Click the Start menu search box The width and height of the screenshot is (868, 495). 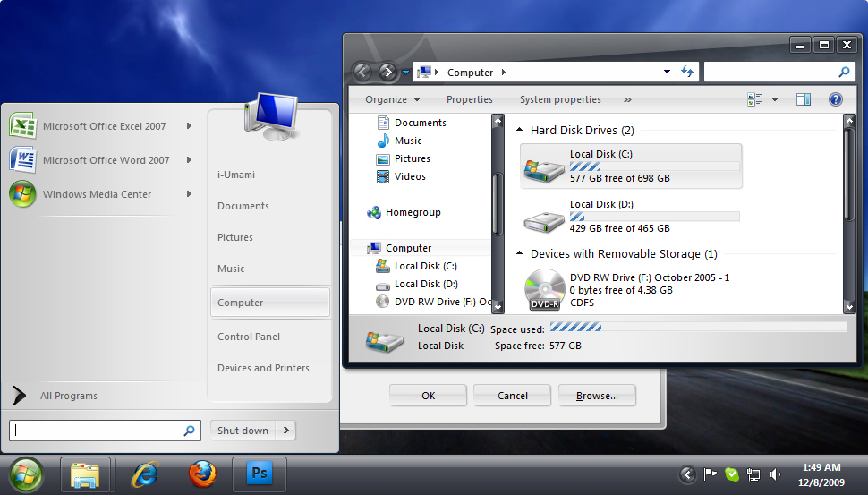(104, 431)
